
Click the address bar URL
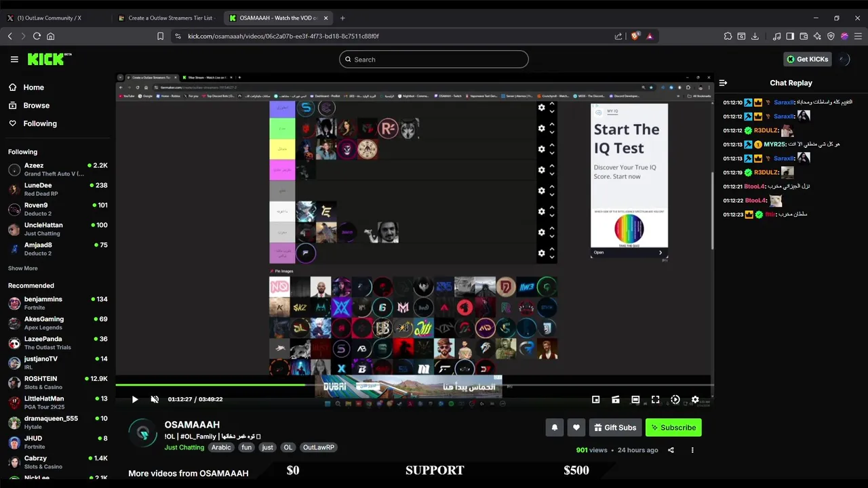click(283, 36)
